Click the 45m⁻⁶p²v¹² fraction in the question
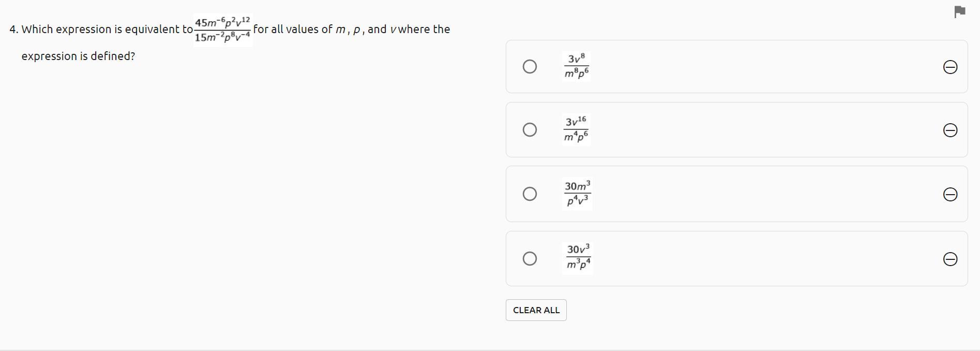Viewport: 980px width, 351px height. point(223,30)
